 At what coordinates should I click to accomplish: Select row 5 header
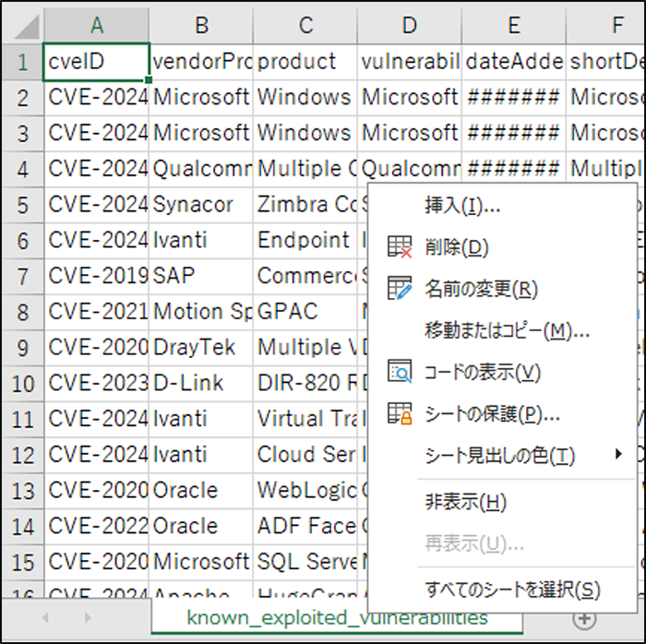22,205
